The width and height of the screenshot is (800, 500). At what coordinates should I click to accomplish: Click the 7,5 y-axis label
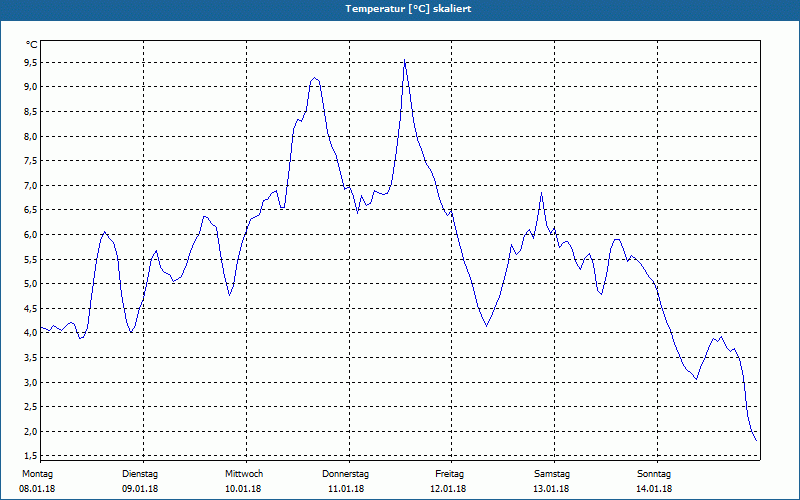pos(31,161)
